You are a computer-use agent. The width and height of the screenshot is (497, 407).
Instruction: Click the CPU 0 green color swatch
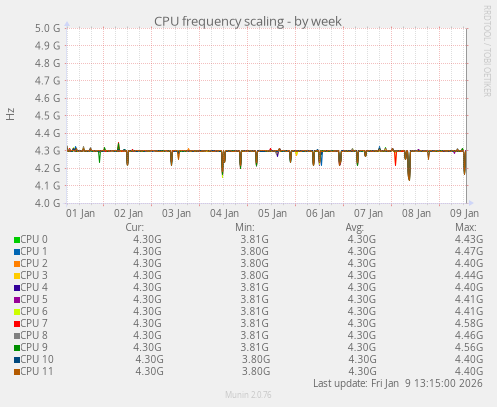pyautogui.click(x=17, y=240)
